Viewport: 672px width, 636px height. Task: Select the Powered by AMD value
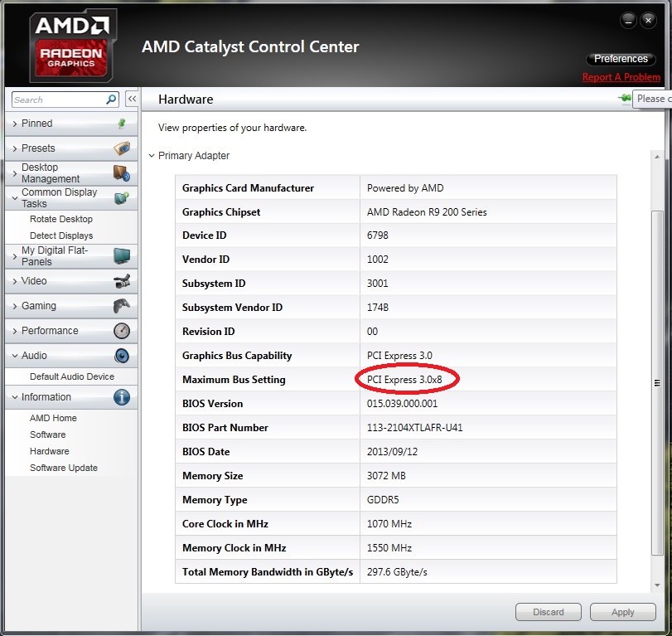click(x=405, y=188)
